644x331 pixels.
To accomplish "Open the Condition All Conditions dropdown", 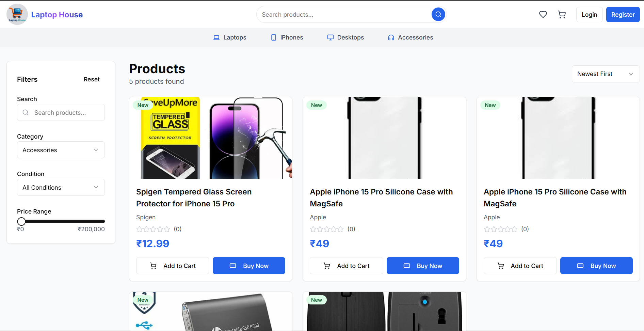I will point(61,187).
